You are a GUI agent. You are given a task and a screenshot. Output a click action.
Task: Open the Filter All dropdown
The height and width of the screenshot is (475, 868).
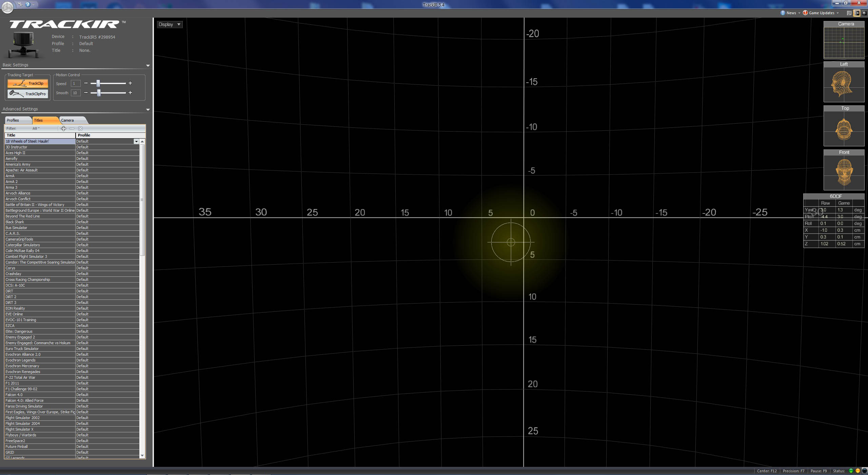pos(36,128)
